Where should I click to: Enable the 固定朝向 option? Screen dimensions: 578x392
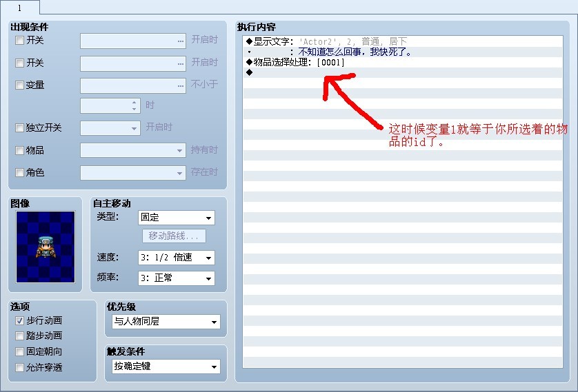tap(19, 351)
